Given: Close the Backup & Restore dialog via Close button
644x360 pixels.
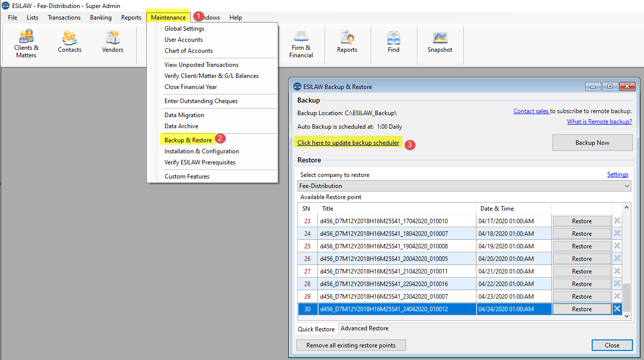Looking at the screenshot, I should click(x=612, y=345).
